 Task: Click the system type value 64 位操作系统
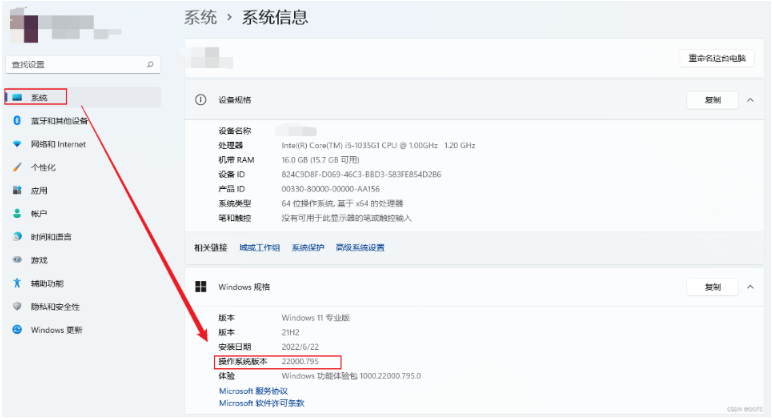[342, 203]
